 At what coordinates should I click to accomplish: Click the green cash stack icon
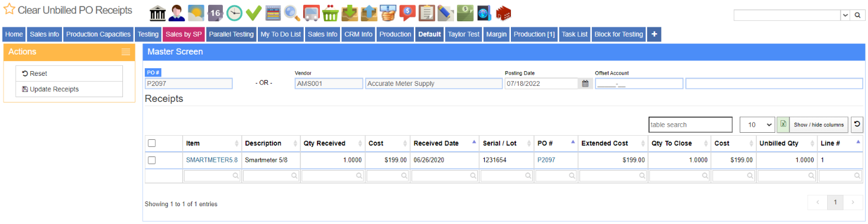coord(465,12)
